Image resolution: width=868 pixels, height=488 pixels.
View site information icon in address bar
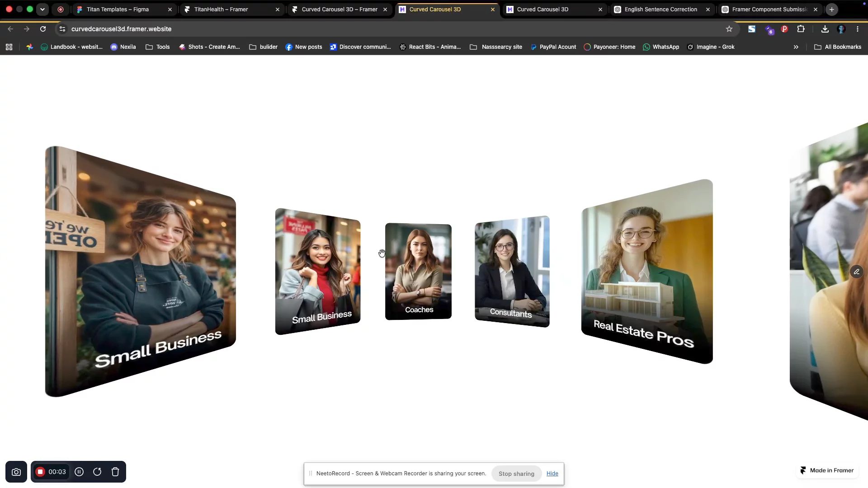coord(62,29)
